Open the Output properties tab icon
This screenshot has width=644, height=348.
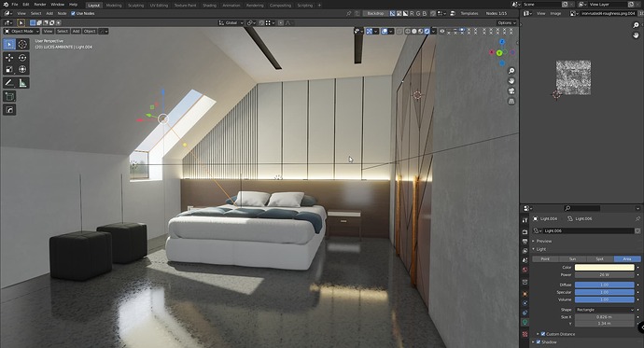[x=525, y=242]
